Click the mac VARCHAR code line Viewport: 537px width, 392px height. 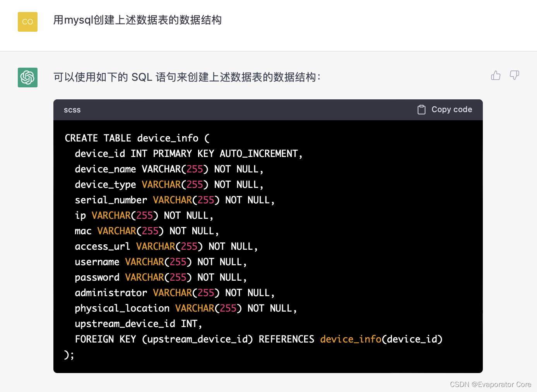click(147, 231)
